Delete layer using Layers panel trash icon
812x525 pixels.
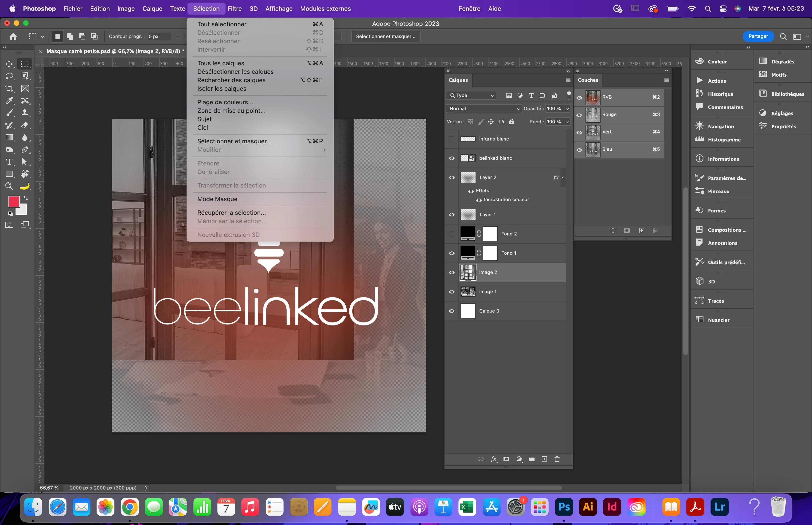557,459
